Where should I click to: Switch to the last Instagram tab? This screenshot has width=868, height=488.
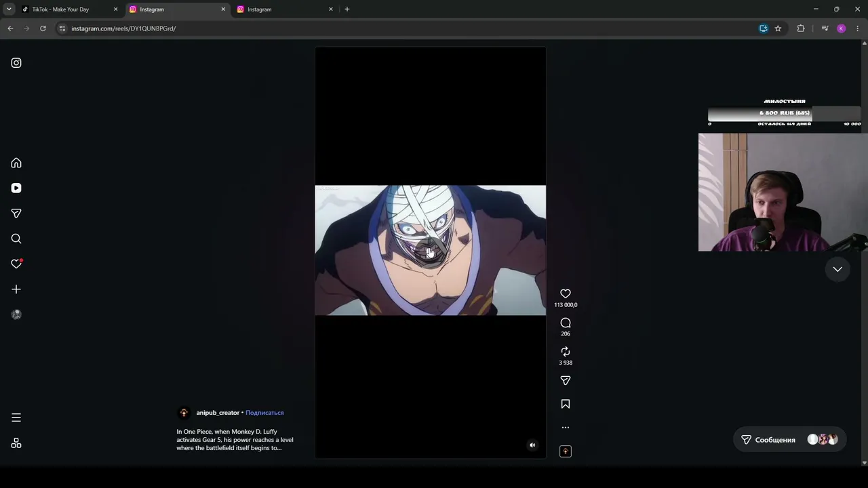[x=285, y=9]
